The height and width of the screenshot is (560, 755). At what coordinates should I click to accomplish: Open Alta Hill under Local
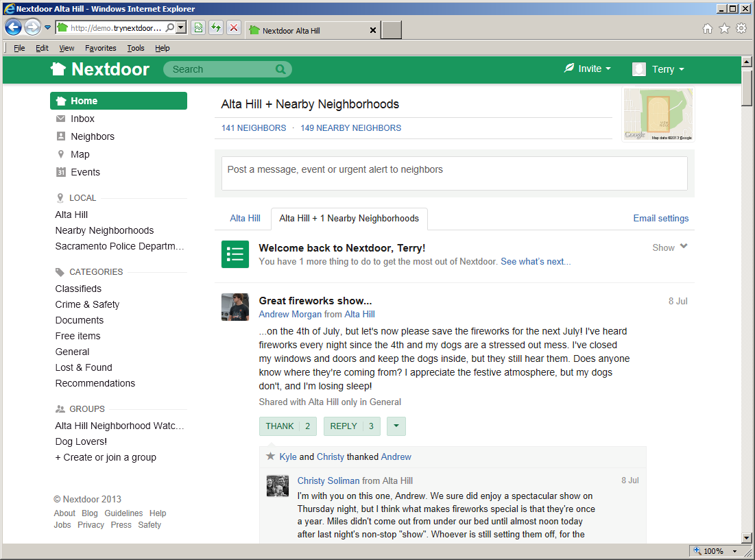tap(71, 215)
